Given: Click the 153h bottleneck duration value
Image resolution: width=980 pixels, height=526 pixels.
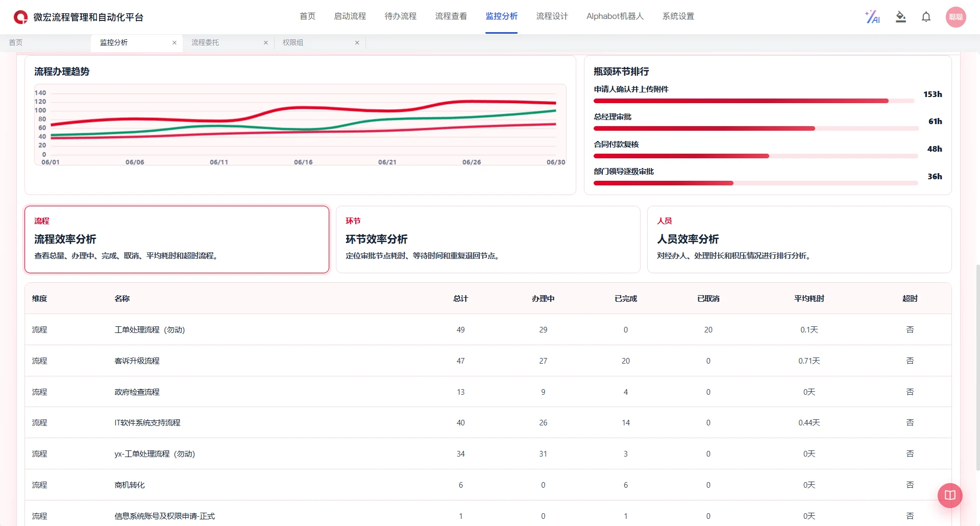Looking at the screenshot, I should (x=933, y=94).
